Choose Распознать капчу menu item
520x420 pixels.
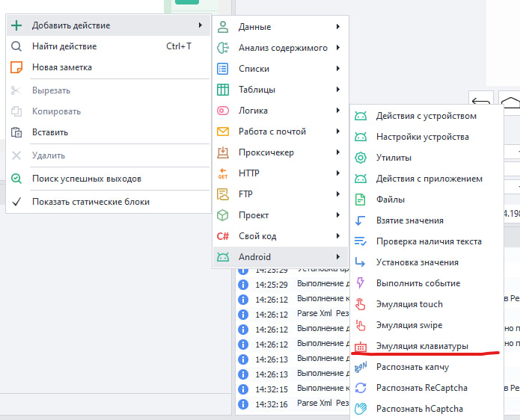tap(426, 367)
